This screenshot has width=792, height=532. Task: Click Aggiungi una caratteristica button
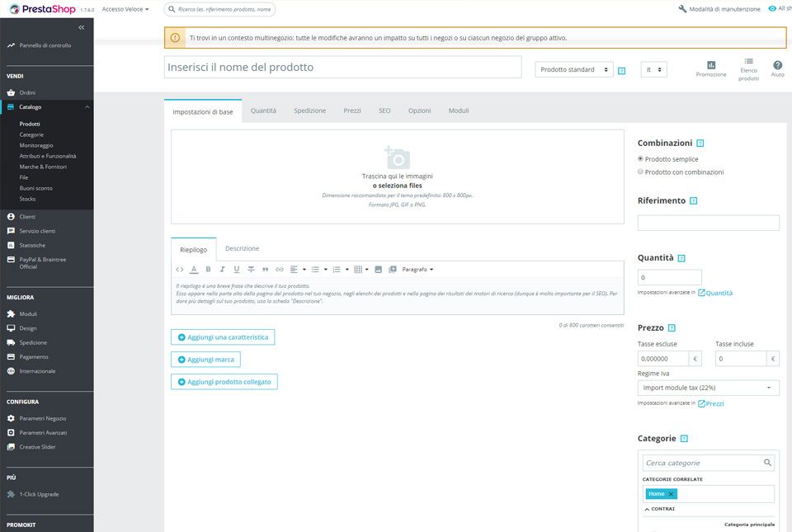tap(223, 337)
